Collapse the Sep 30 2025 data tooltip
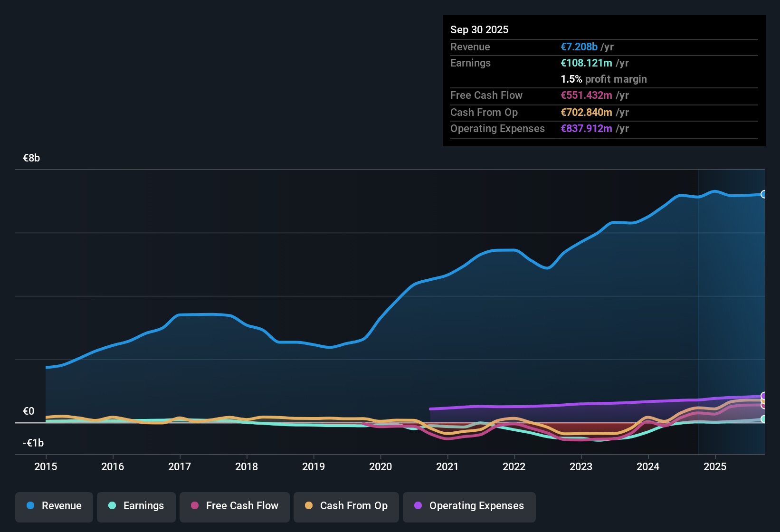 coord(479,29)
